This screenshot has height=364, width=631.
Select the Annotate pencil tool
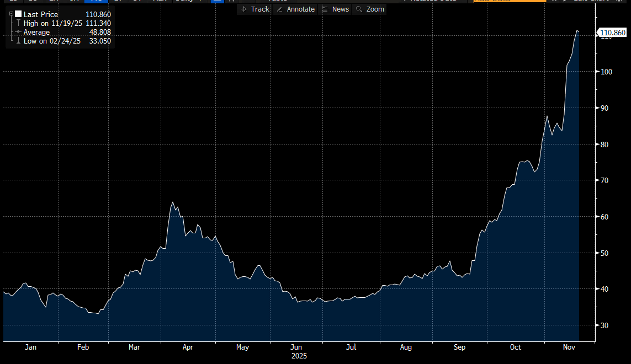(x=295, y=9)
